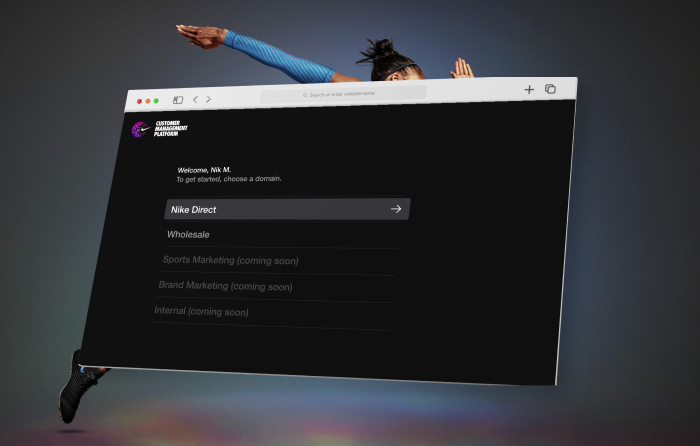Show the tab overview icon
Screen dimensions: 700x446
click(x=550, y=89)
